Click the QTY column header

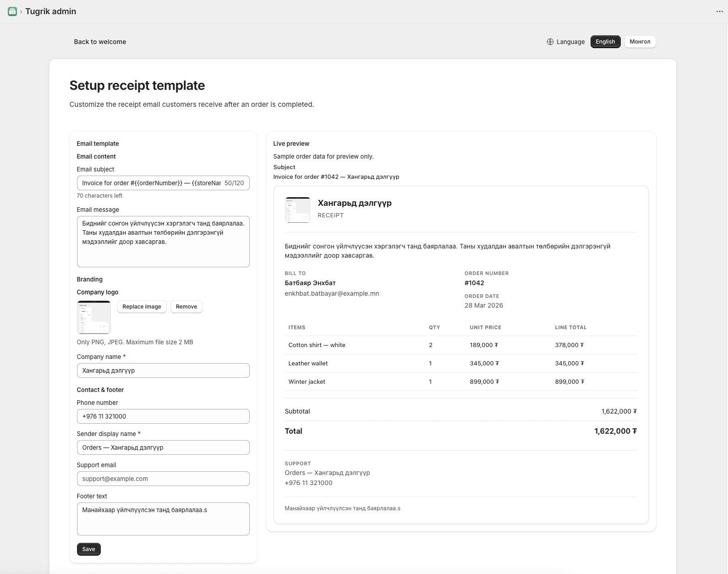coord(434,327)
